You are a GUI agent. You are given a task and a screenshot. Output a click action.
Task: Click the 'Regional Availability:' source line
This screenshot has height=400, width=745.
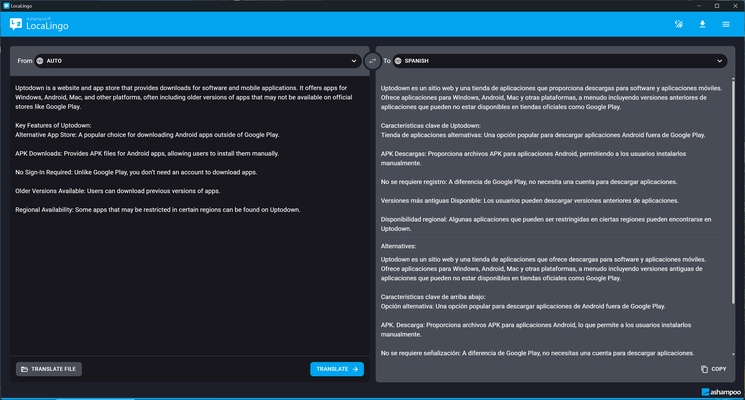point(158,210)
